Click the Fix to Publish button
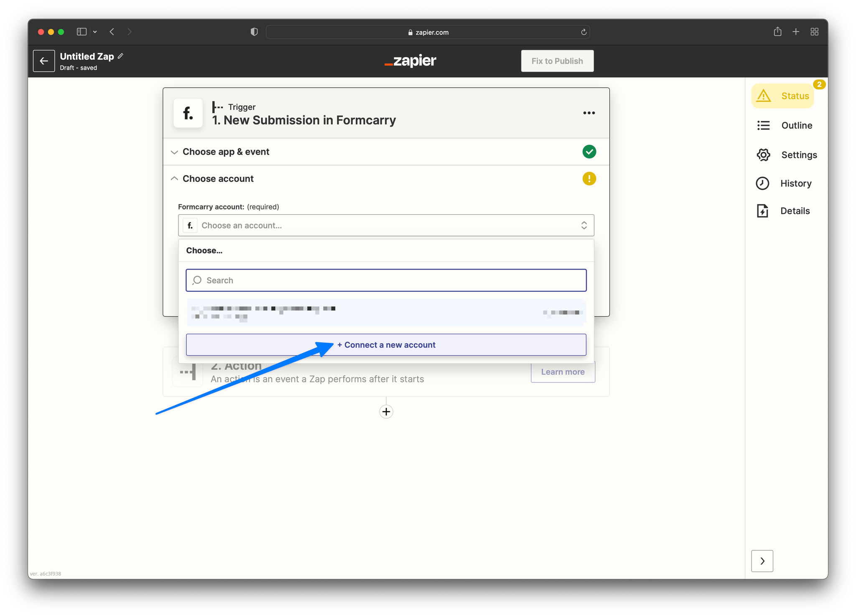The height and width of the screenshot is (616, 856). (x=557, y=61)
